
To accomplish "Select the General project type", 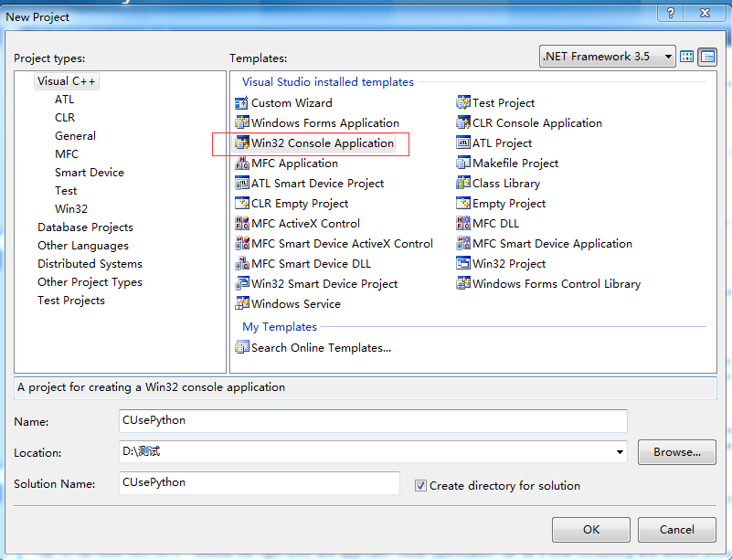I will pyautogui.click(x=75, y=136).
